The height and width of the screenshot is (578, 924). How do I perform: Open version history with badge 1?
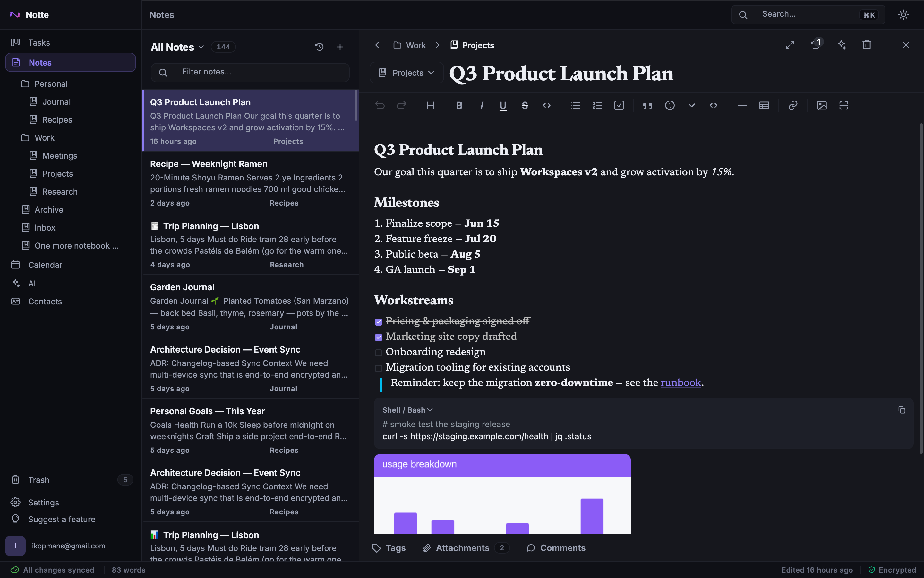[816, 44]
